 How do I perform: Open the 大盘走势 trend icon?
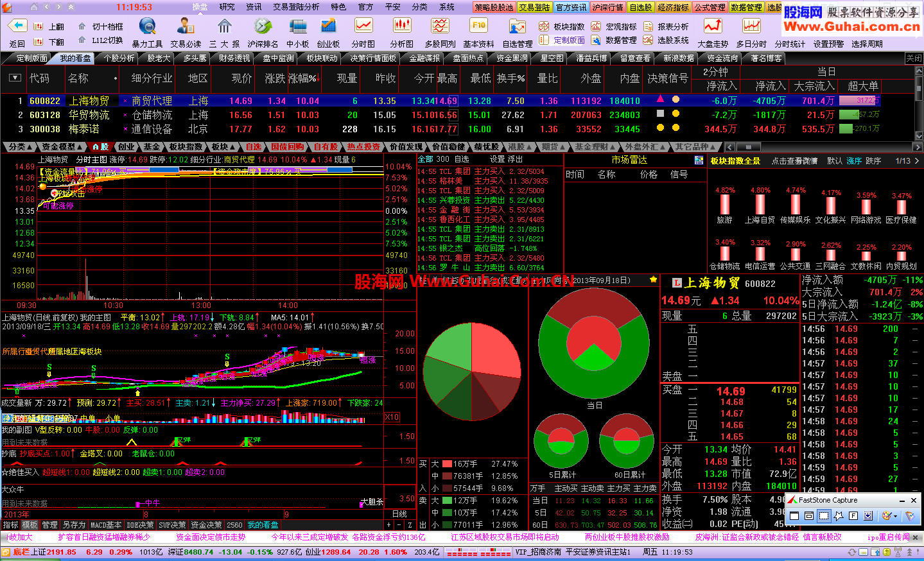pos(713,26)
